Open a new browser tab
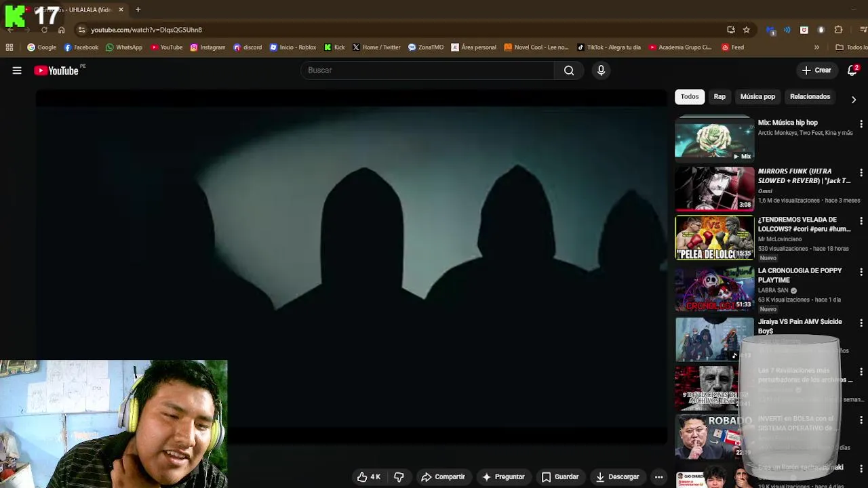Screen dimensions: 868x488 click(138, 9)
